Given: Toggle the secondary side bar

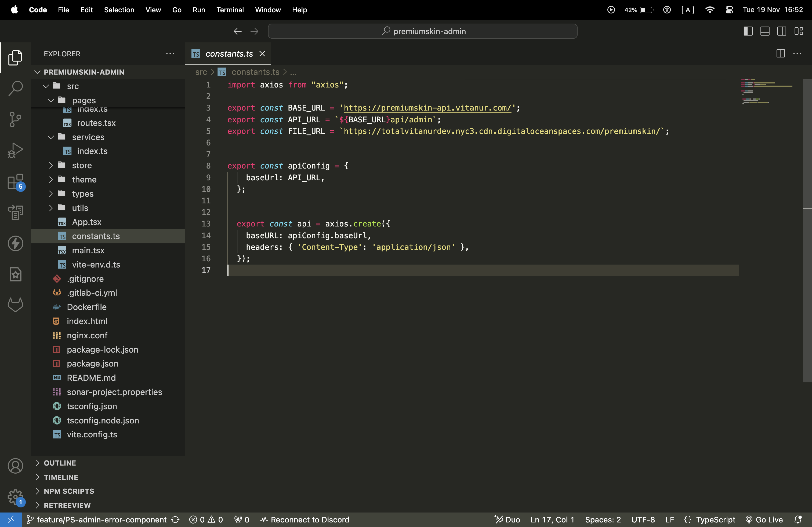Looking at the screenshot, I should point(782,31).
